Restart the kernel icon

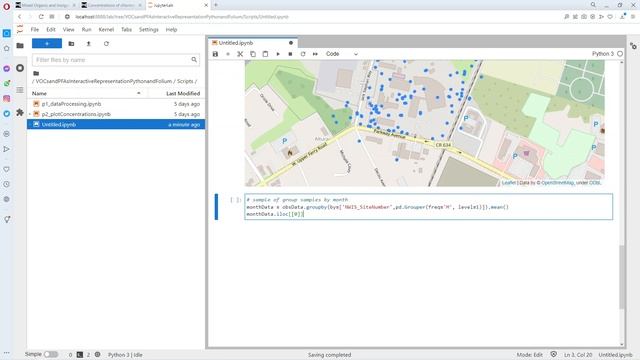(x=303, y=54)
